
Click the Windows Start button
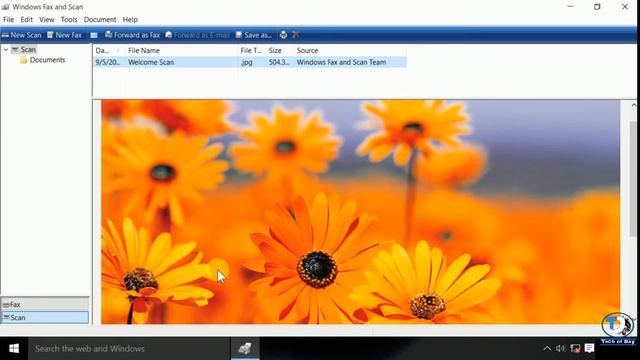14,348
